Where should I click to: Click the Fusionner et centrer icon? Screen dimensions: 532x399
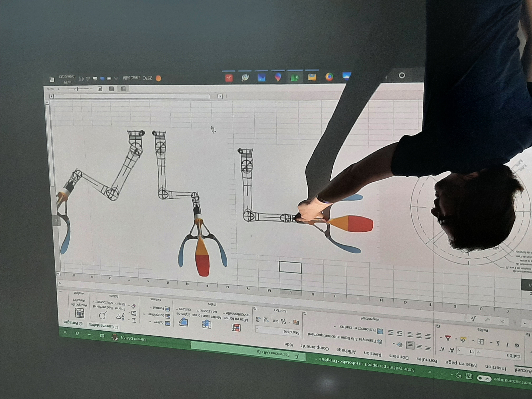[x=379, y=331]
